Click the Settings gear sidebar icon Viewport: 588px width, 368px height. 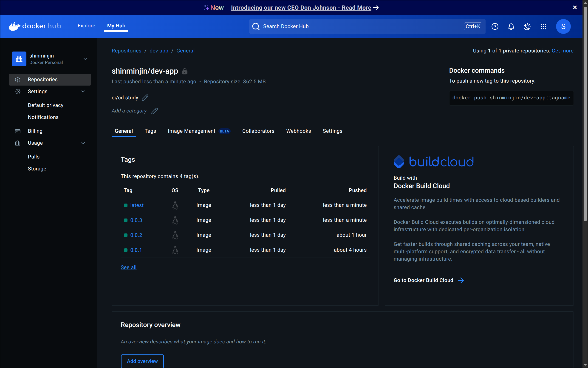pyautogui.click(x=18, y=92)
